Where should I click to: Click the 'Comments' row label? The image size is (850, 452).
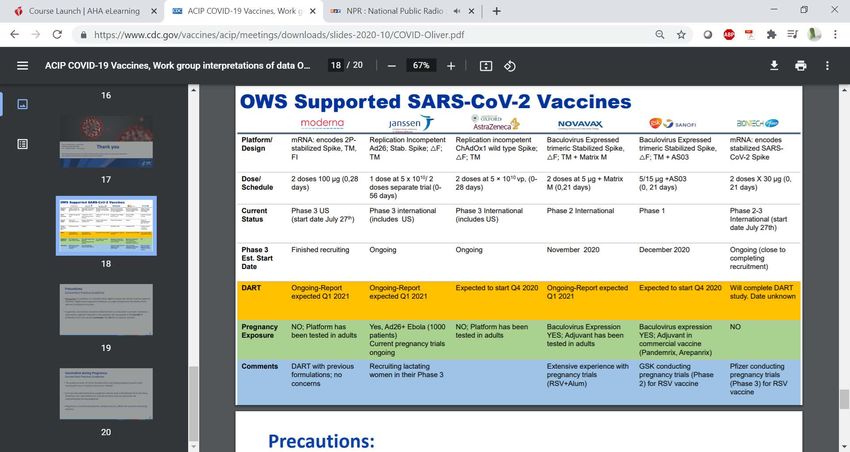(x=260, y=366)
